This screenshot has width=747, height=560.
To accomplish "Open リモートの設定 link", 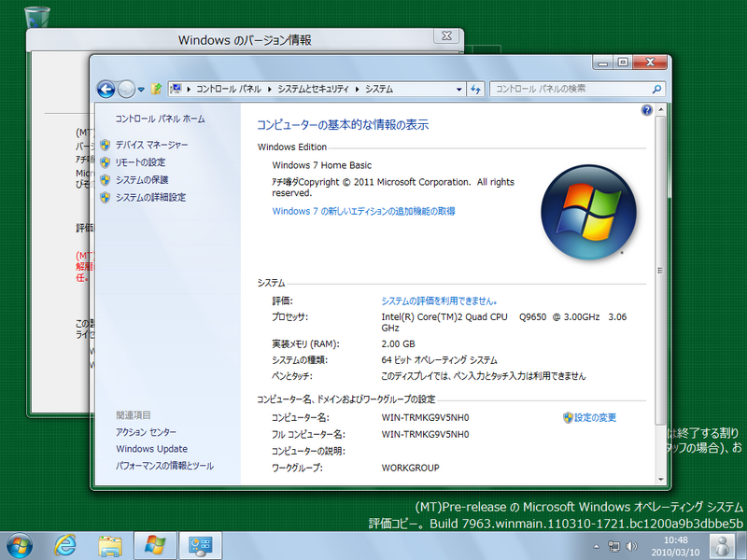I will click(x=140, y=162).
